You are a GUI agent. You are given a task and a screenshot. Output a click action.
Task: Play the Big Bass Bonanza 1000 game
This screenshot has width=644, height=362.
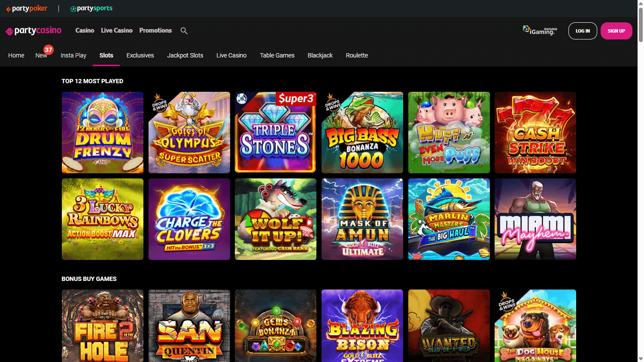click(362, 132)
